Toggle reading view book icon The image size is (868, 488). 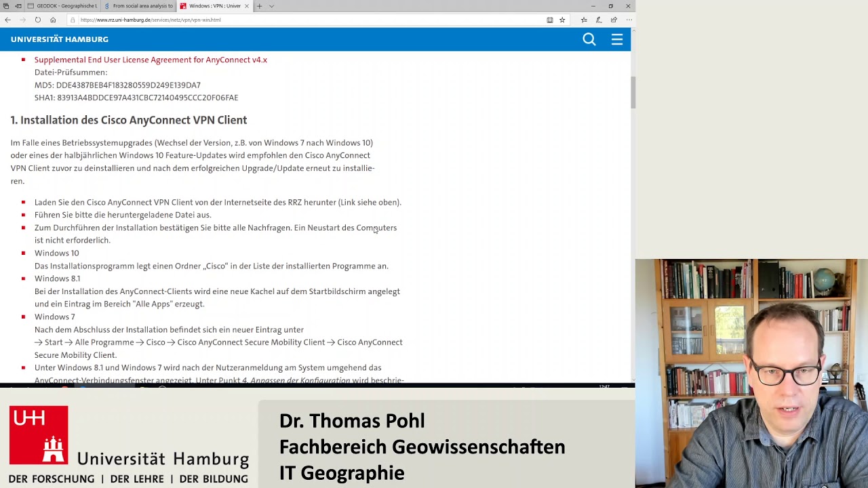pyautogui.click(x=550, y=20)
